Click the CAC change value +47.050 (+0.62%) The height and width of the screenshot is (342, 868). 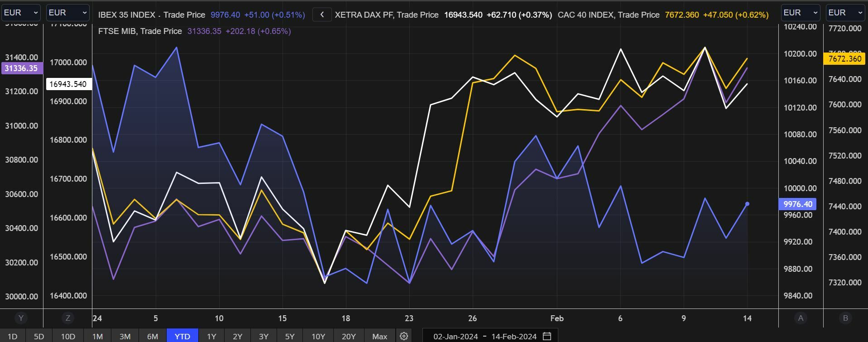tap(736, 15)
